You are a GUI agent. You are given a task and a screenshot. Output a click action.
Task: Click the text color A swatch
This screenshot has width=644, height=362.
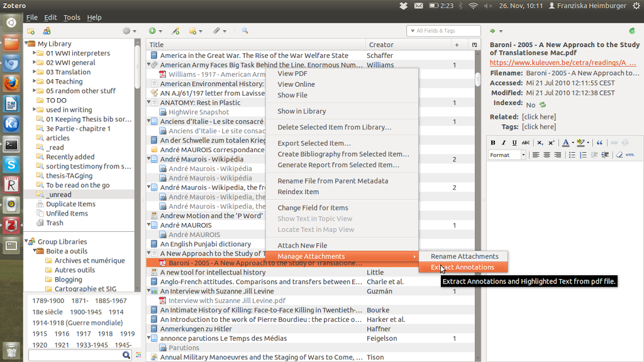(565, 143)
